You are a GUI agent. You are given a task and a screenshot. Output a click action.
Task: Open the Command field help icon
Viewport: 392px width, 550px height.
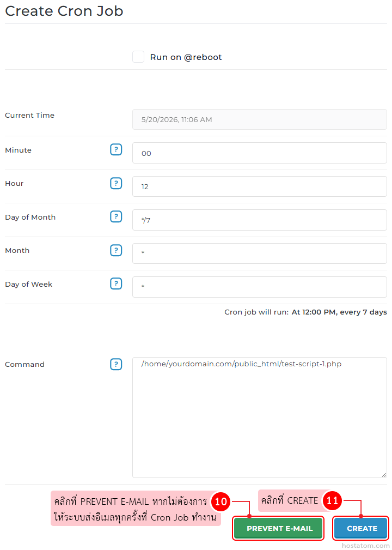[116, 365]
